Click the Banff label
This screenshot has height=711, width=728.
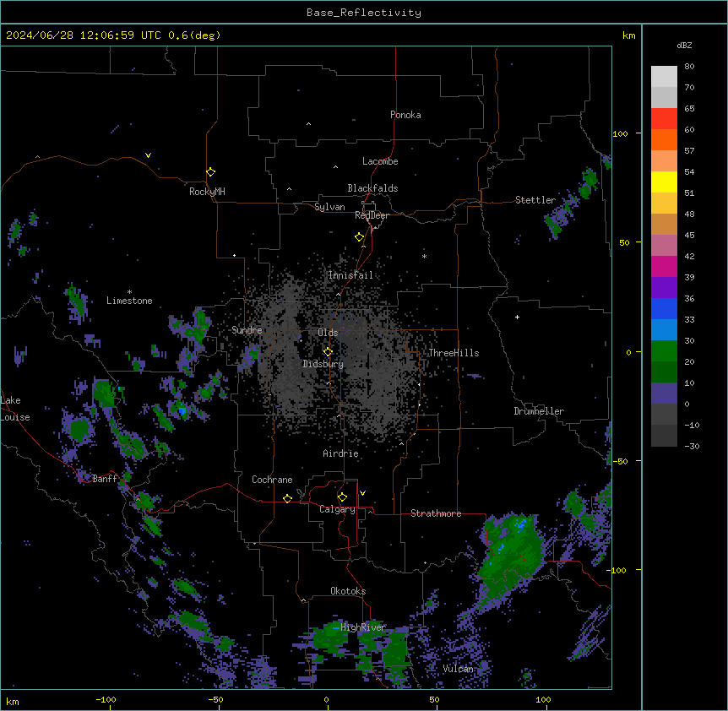pyautogui.click(x=105, y=479)
